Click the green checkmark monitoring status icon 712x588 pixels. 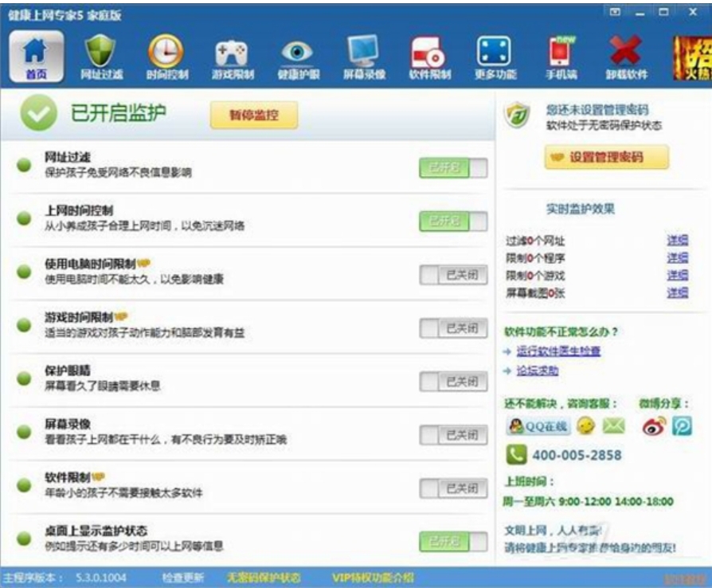(x=38, y=112)
